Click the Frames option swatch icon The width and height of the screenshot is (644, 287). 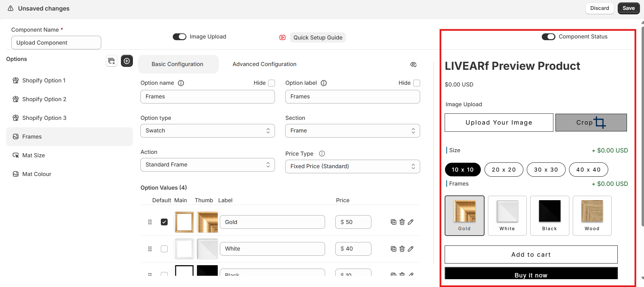pos(16,137)
